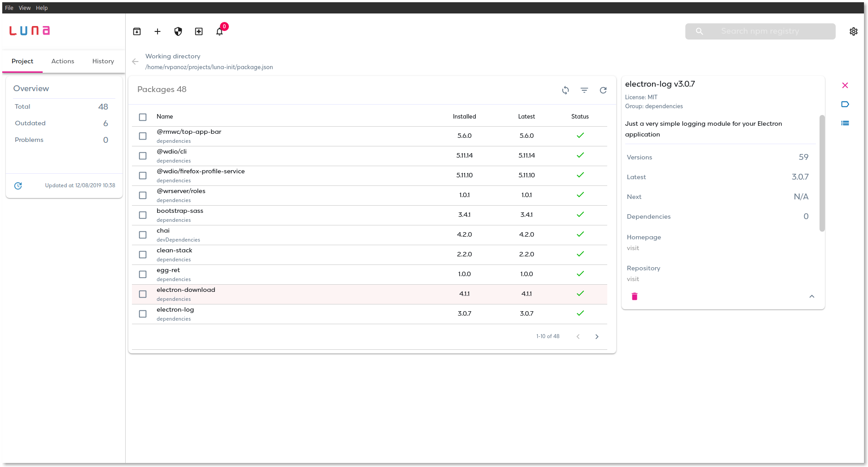Open the Help menu
This screenshot has height=467, width=868.
pos(42,8)
